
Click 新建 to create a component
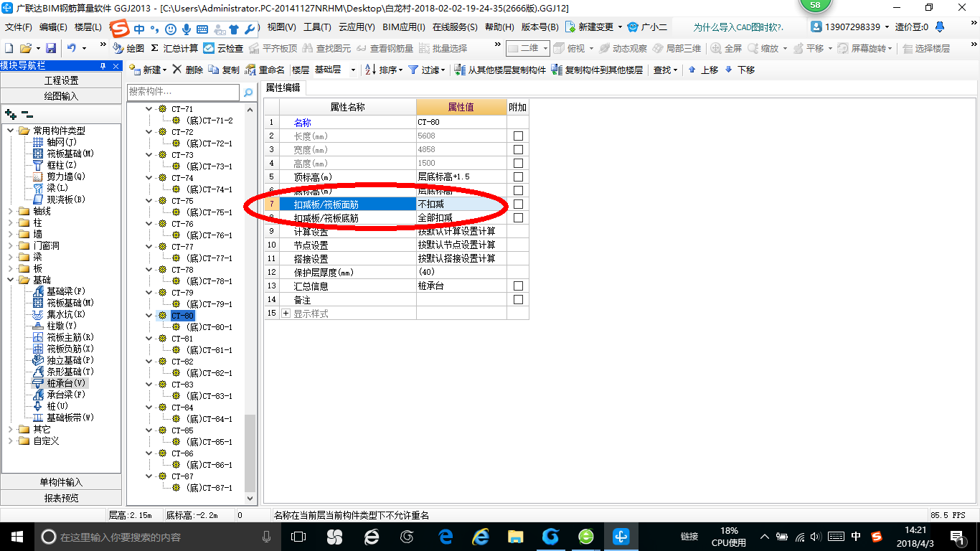pos(148,70)
